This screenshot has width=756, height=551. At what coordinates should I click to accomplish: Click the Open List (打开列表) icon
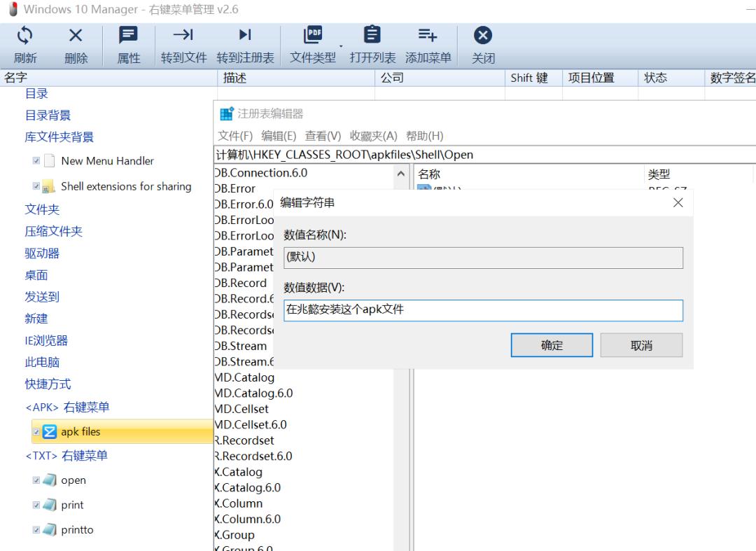pos(372,35)
